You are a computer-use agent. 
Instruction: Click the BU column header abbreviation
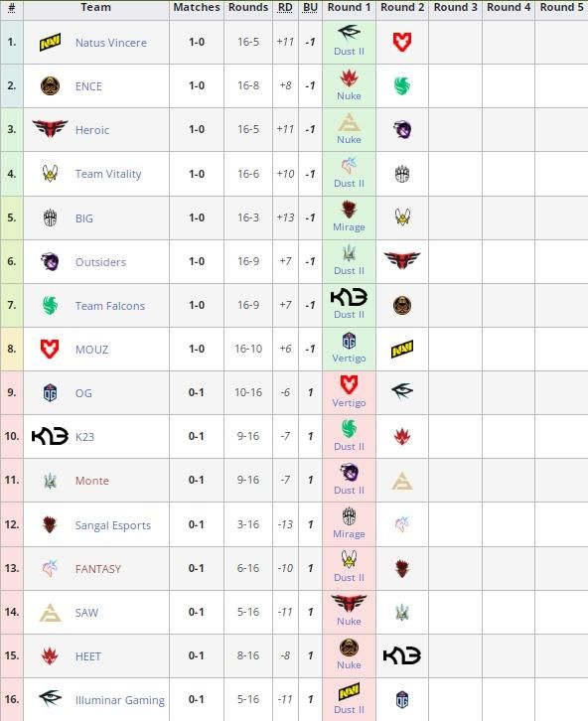(x=310, y=7)
